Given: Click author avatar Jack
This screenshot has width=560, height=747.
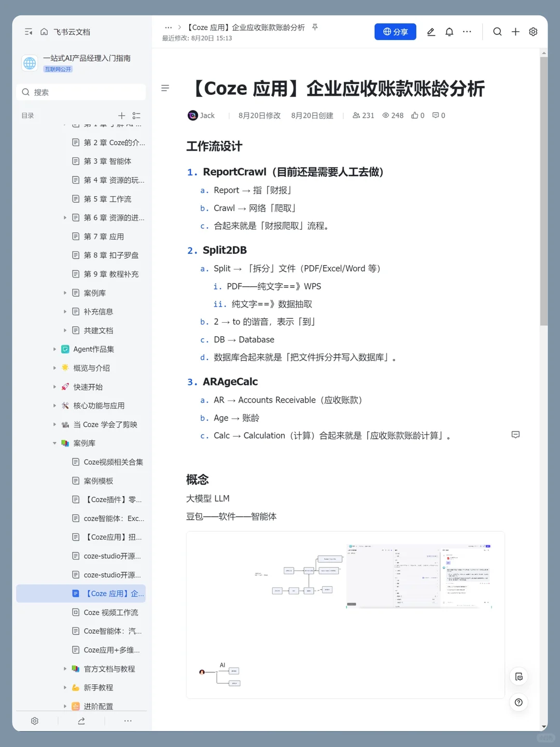Looking at the screenshot, I should [192, 116].
